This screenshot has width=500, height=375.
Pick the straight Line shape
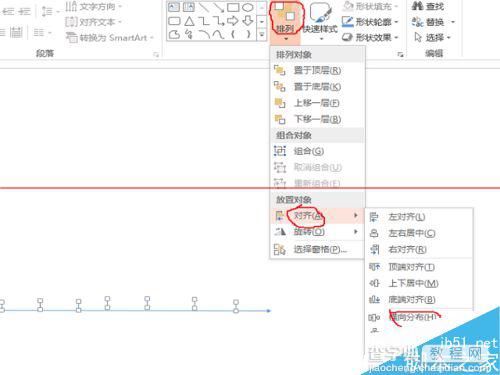(x=203, y=7)
